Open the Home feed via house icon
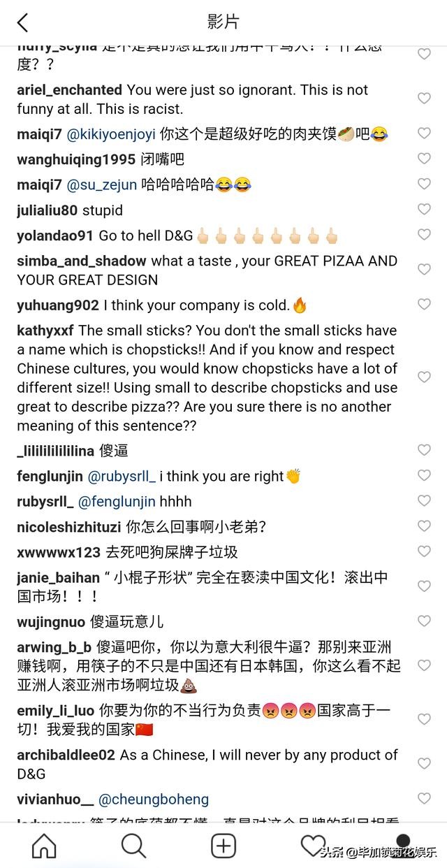The height and width of the screenshot is (868, 447). click(43, 845)
